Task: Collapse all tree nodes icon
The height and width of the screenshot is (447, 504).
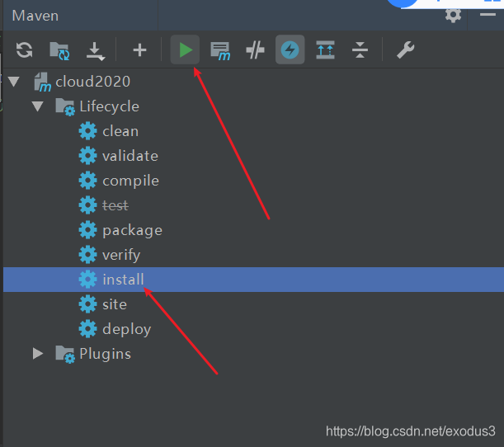Action: pyautogui.click(x=360, y=49)
